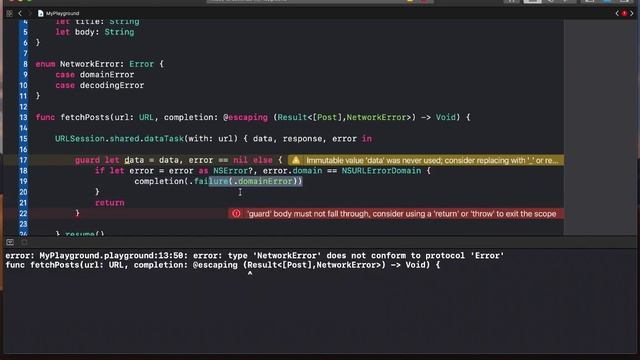Viewport: 640px width, 360px height.
Task: Click 'domainError' in the case declaration
Action: tap(107, 75)
